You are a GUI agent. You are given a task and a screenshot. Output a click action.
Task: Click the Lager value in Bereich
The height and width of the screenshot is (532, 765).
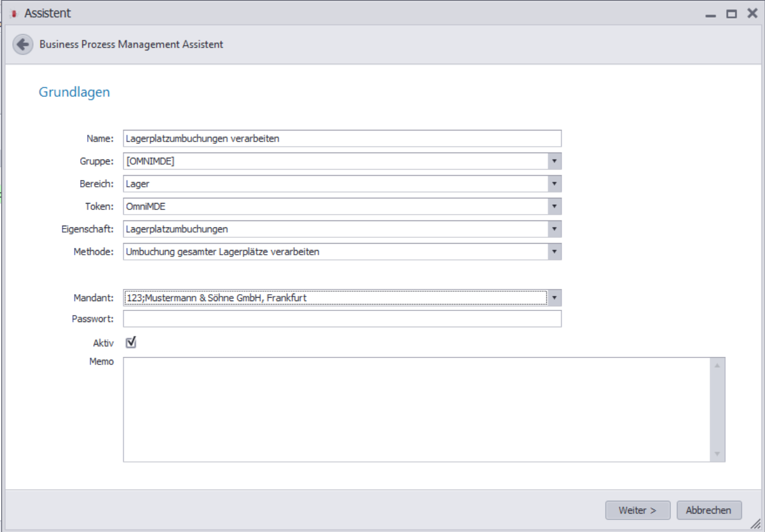point(138,184)
